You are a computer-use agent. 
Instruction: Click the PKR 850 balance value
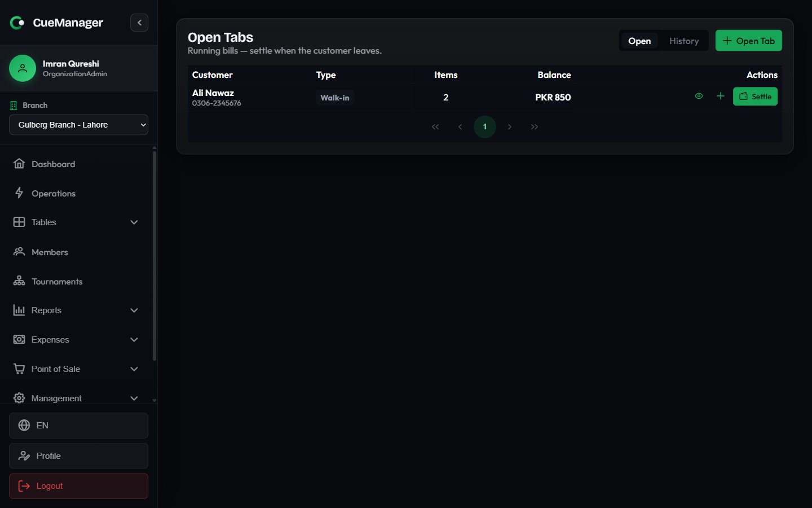click(x=553, y=97)
